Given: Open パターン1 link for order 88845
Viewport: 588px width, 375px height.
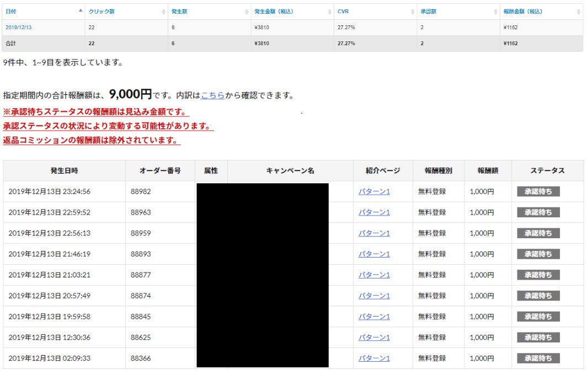Looking at the screenshot, I should (374, 317).
